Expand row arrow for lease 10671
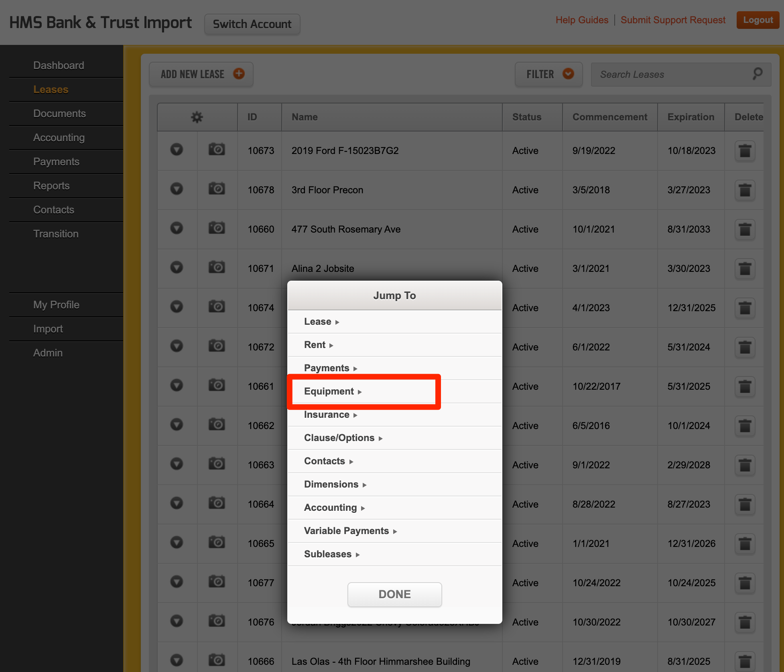Viewport: 784px width, 672px height. coord(177,267)
